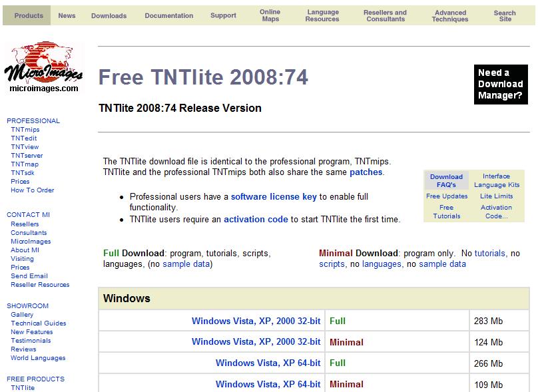Open the How To Order link

click(32, 190)
